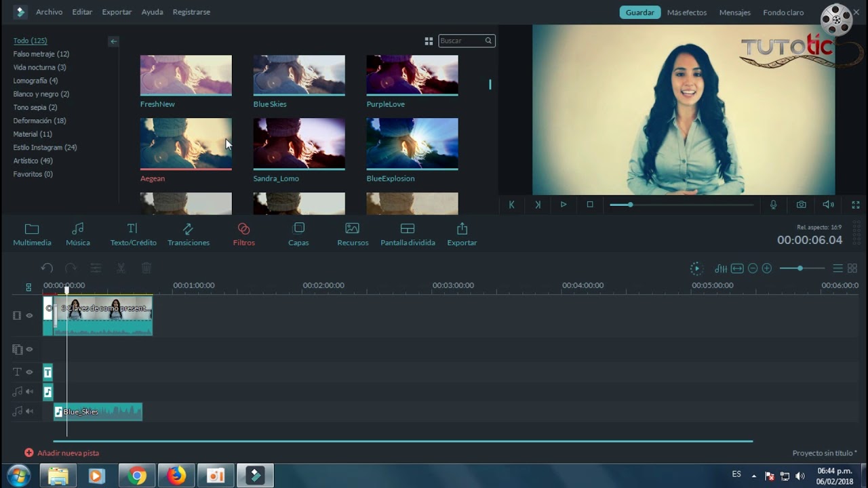Click the record voiceover microphone icon
Image resolution: width=868 pixels, height=488 pixels.
tap(773, 205)
